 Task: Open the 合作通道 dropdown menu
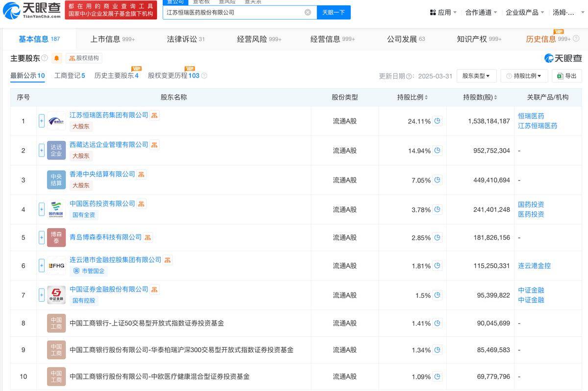pos(481,12)
